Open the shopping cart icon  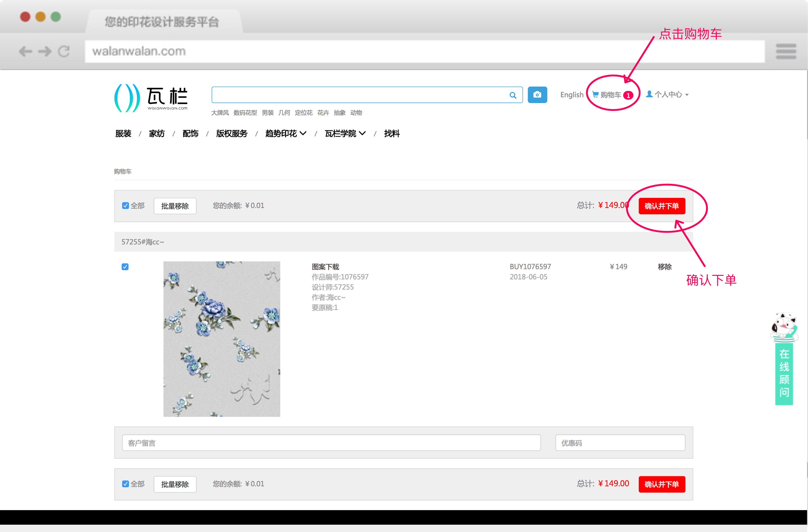595,95
